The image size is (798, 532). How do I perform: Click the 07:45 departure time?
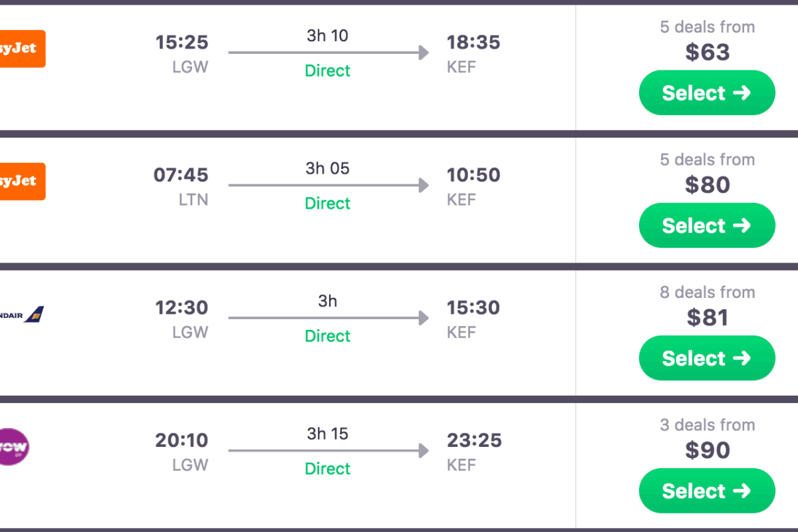181,175
